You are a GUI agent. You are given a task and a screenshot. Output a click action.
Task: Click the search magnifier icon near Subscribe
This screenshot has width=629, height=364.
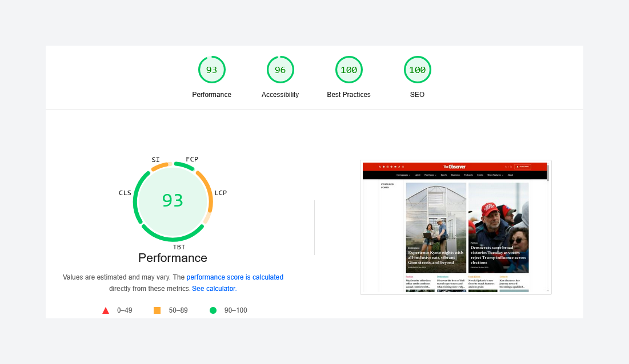tap(510, 167)
